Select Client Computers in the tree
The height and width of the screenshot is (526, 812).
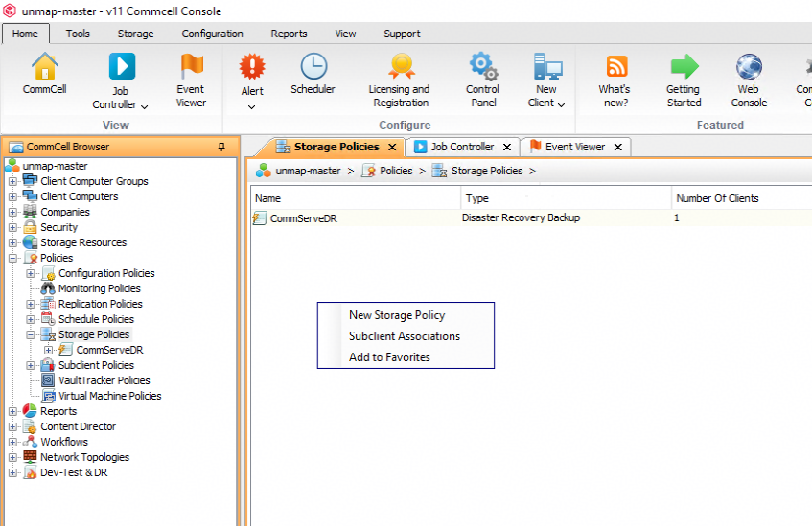[x=80, y=196]
